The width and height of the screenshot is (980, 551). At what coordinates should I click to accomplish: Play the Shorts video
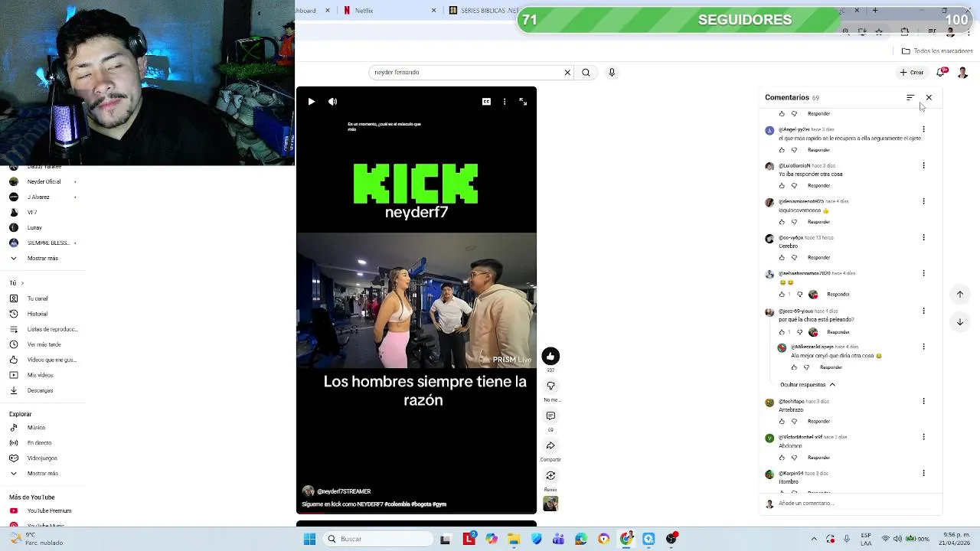pos(312,101)
